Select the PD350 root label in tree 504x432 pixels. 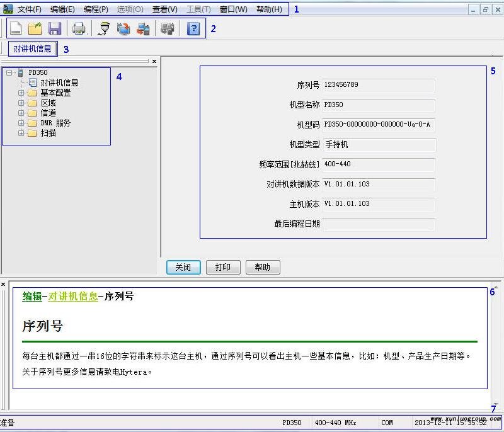38,72
